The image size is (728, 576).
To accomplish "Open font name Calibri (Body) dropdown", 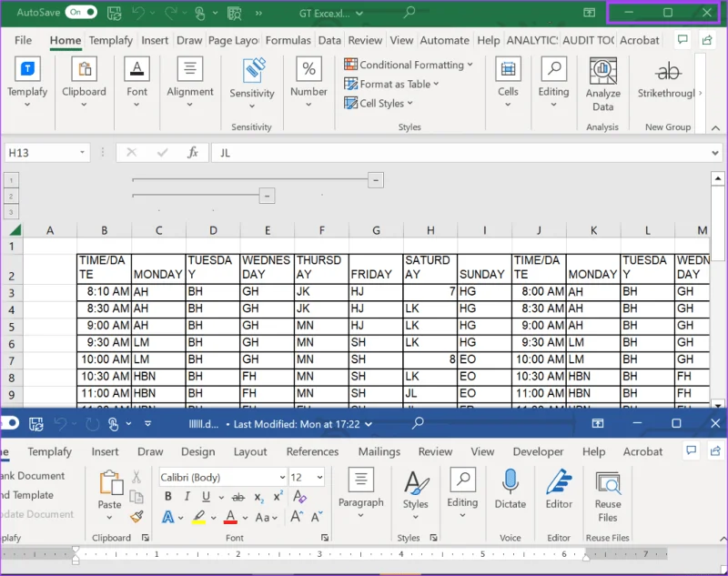I will click(x=282, y=477).
